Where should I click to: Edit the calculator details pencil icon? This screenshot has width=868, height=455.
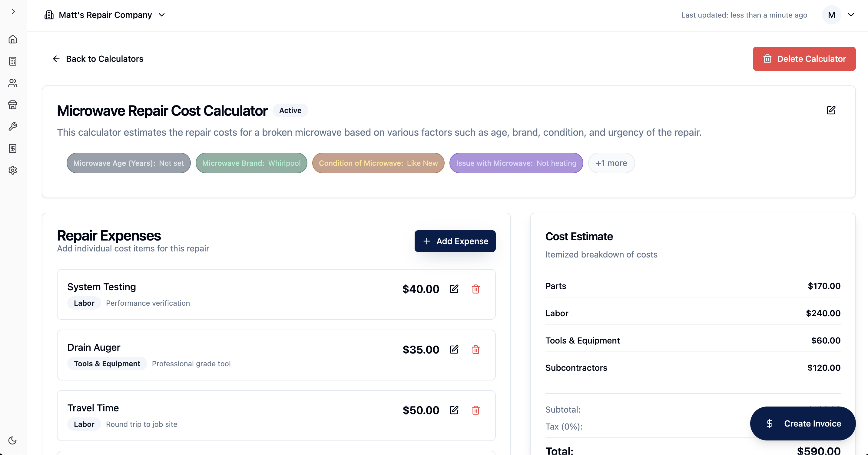tap(831, 110)
